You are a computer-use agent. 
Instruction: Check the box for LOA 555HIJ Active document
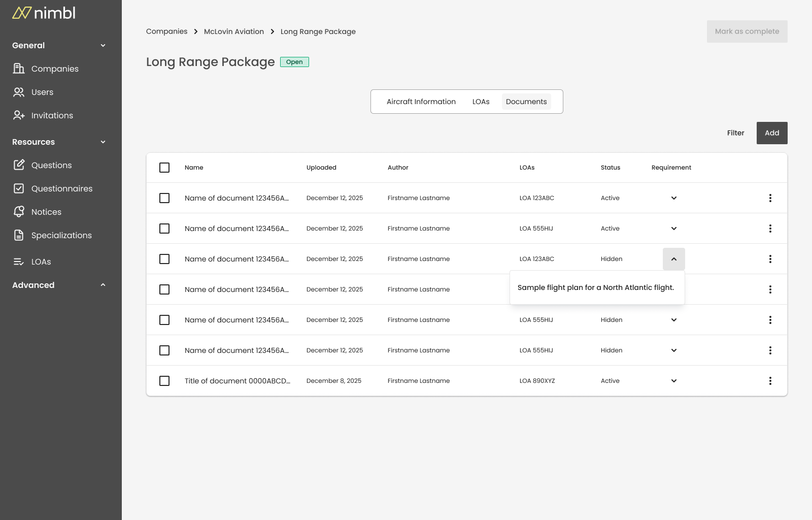pos(164,229)
